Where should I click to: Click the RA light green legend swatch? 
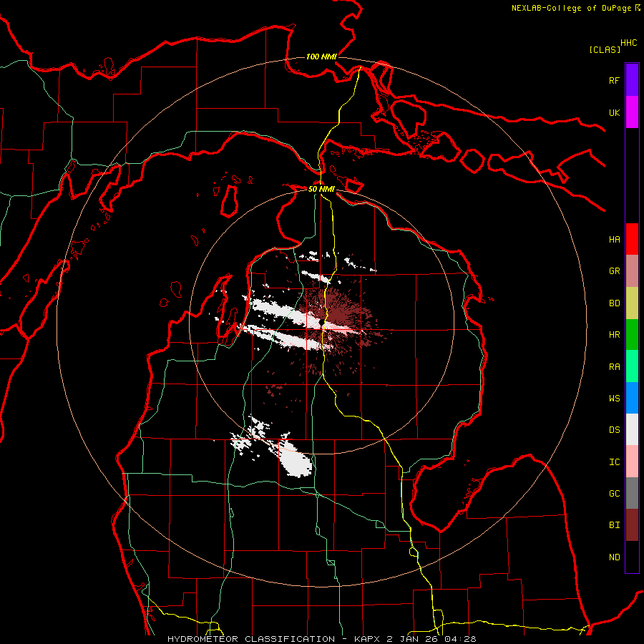point(632,366)
